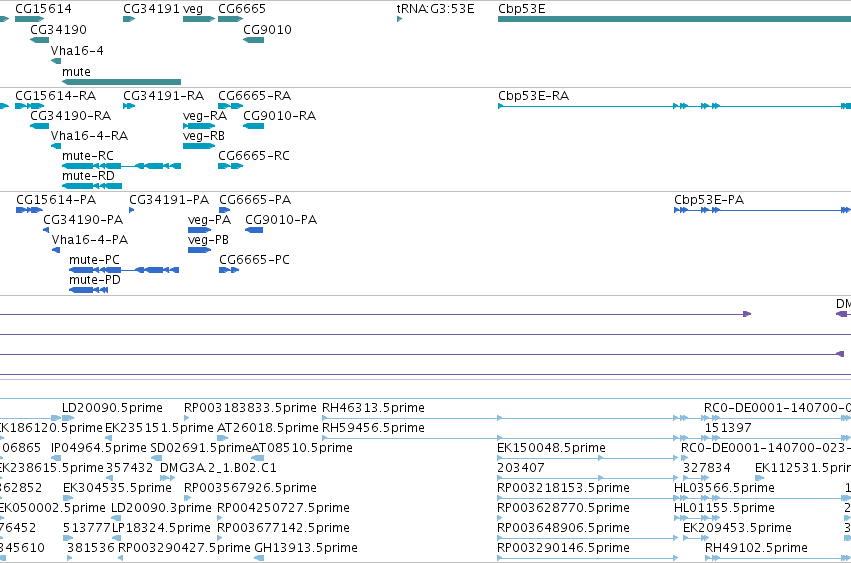Select the mute-RC transcript label
The width and height of the screenshot is (851, 563).
point(88,156)
